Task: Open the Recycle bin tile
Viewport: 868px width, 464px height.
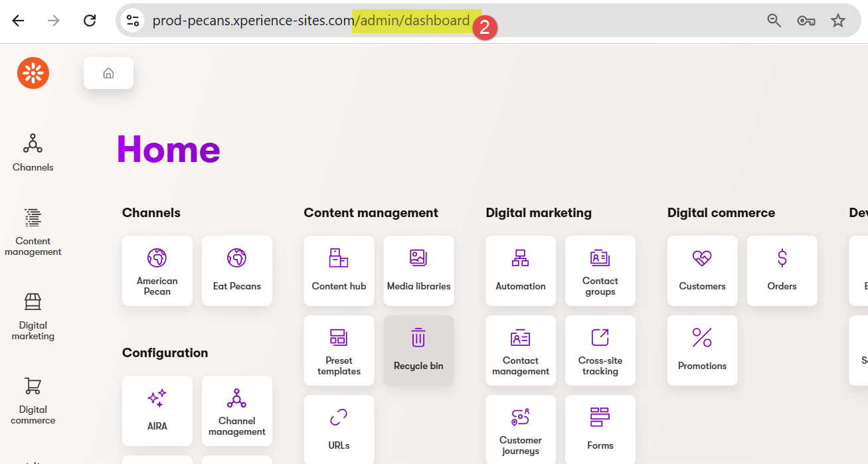Action: pos(418,350)
